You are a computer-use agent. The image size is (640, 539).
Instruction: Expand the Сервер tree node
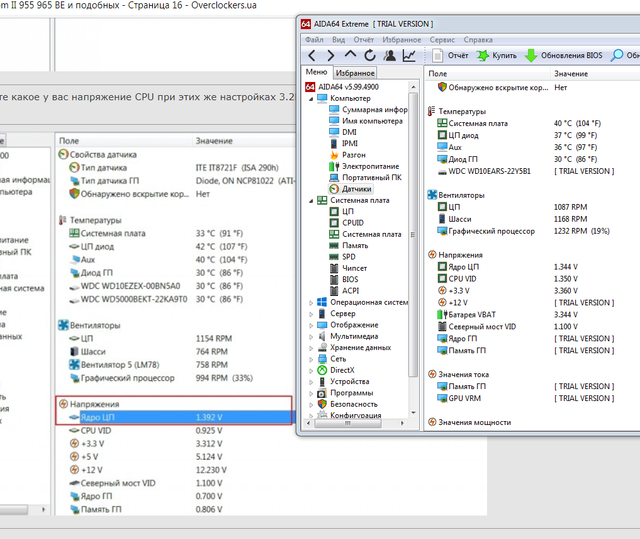(x=311, y=314)
